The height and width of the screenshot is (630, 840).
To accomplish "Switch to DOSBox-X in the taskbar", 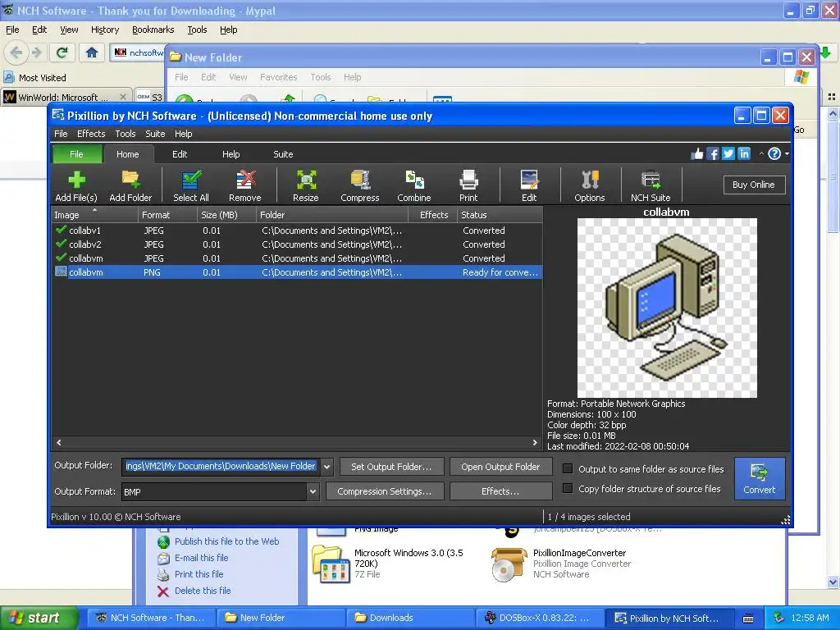I will tap(540, 619).
